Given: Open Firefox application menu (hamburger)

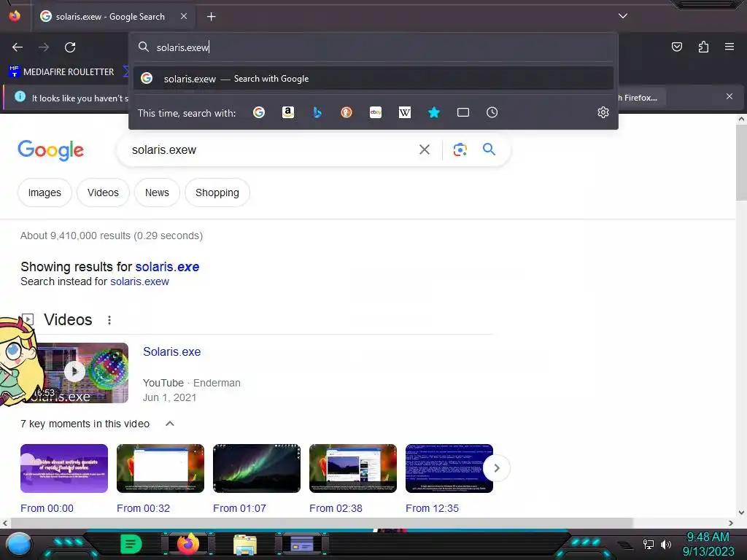Looking at the screenshot, I should pos(729,47).
